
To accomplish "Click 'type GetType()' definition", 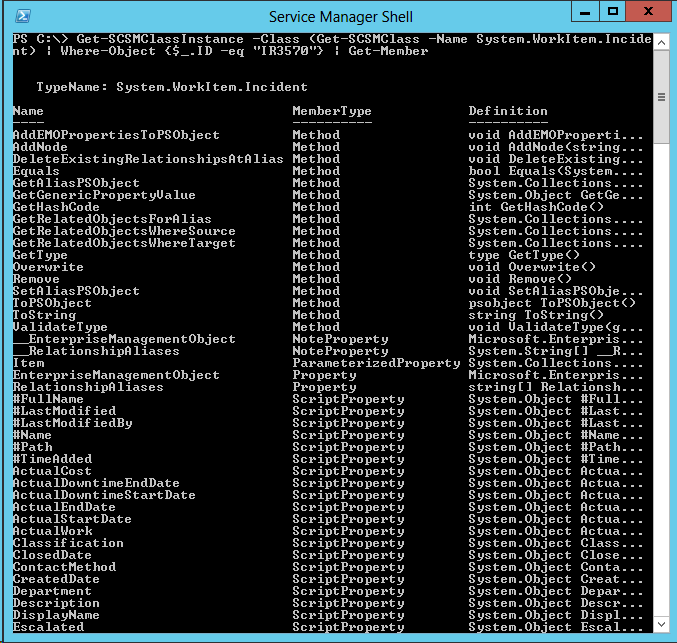I will point(524,255).
